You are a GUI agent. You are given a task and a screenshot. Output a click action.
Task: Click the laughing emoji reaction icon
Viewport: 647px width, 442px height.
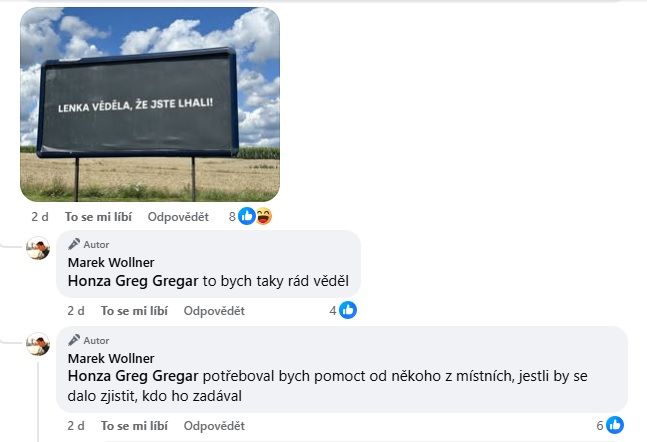pyautogui.click(x=264, y=216)
